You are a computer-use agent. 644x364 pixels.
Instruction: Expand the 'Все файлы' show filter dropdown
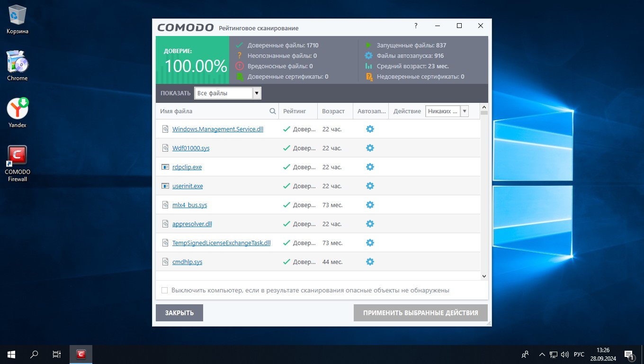257,93
